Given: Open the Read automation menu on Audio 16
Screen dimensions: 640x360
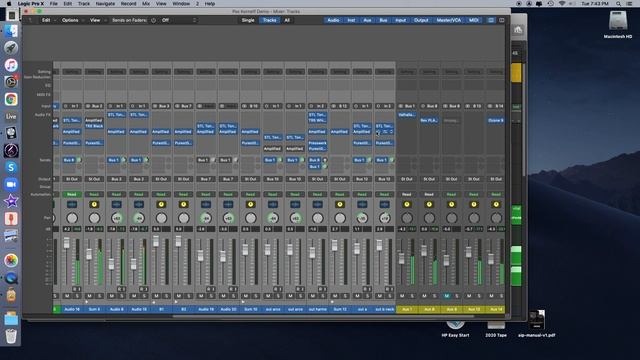Looking at the screenshot, I should click(72, 194).
